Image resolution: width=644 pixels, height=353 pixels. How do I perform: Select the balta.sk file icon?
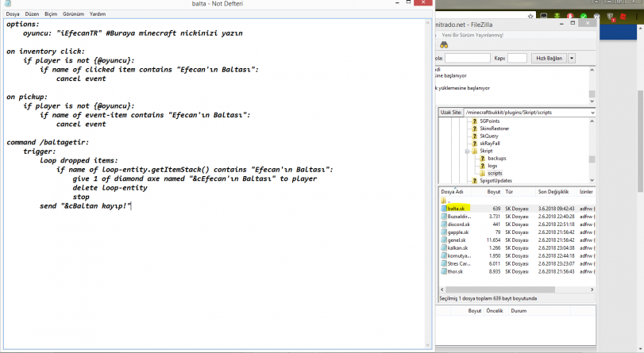[x=444, y=209]
